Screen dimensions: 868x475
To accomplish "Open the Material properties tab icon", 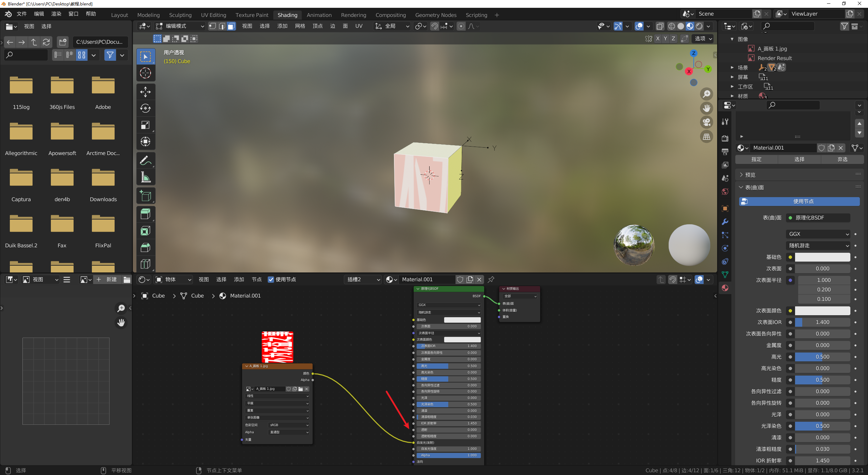I will point(725,288).
